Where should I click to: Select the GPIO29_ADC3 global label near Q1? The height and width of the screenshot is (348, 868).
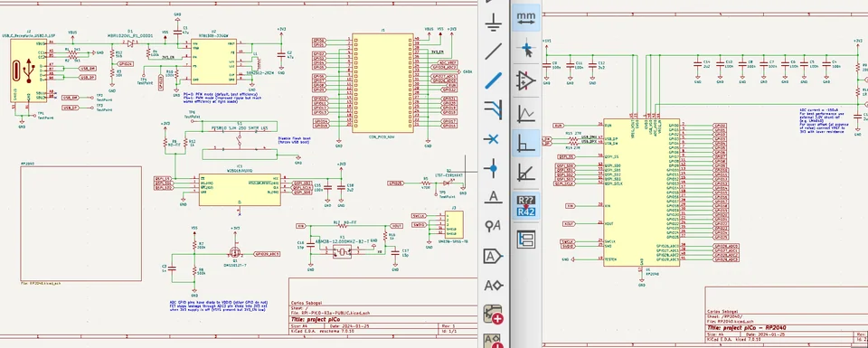click(267, 254)
